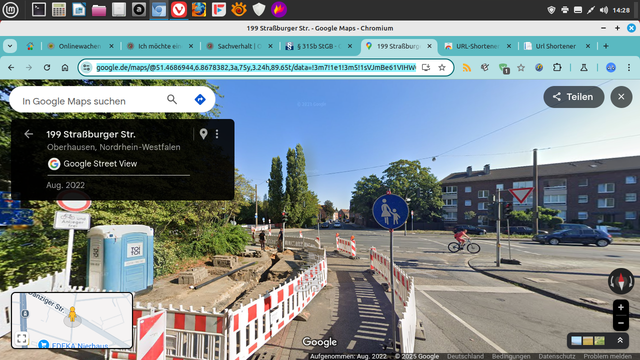Go back in browser history
Screen dimensions: 640x360
[11, 67]
